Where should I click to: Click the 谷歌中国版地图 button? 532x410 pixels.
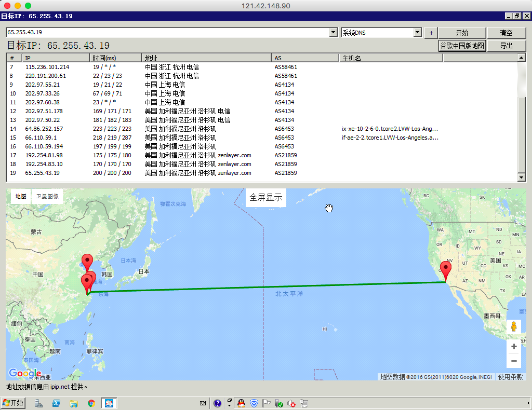462,46
